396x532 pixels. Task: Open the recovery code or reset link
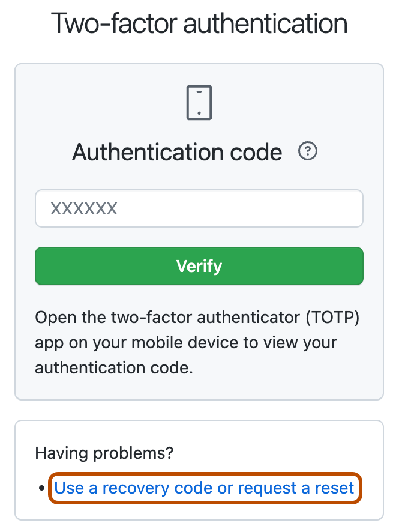[205, 488]
